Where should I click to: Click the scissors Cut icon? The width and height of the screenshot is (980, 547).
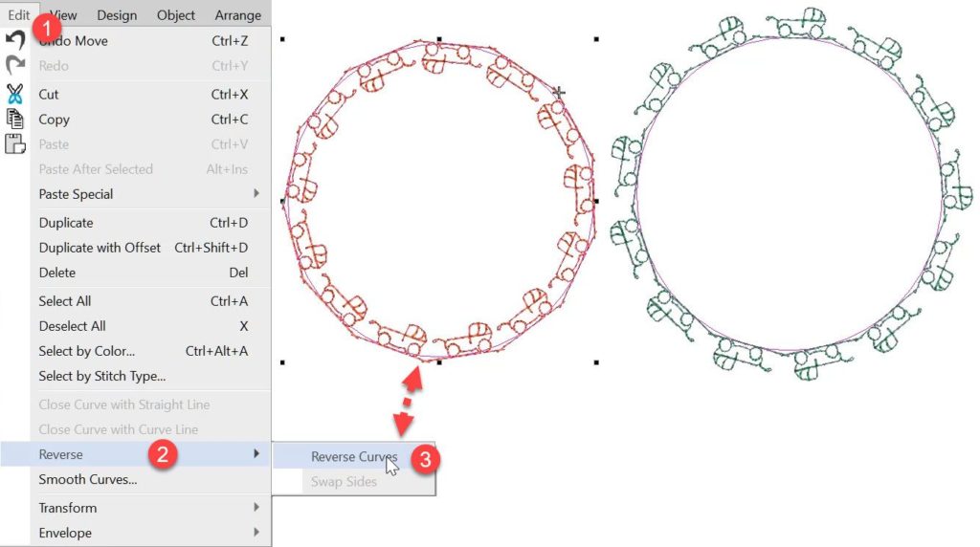click(x=15, y=94)
